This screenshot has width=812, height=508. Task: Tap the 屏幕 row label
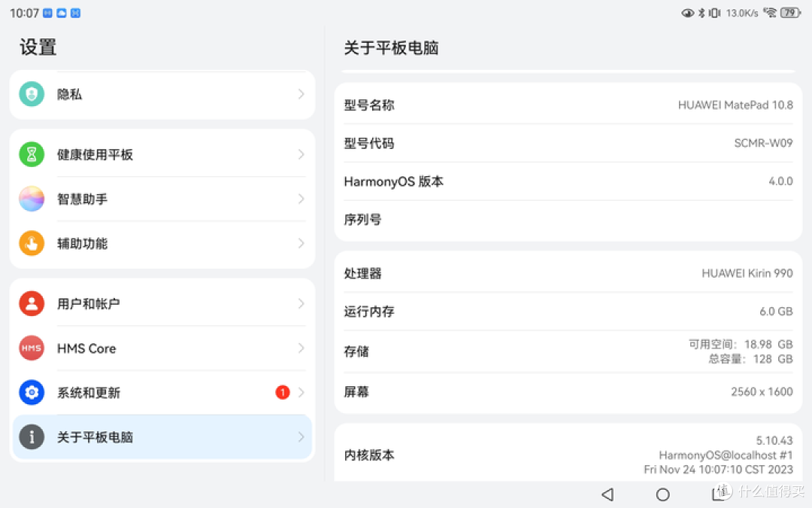tap(356, 392)
